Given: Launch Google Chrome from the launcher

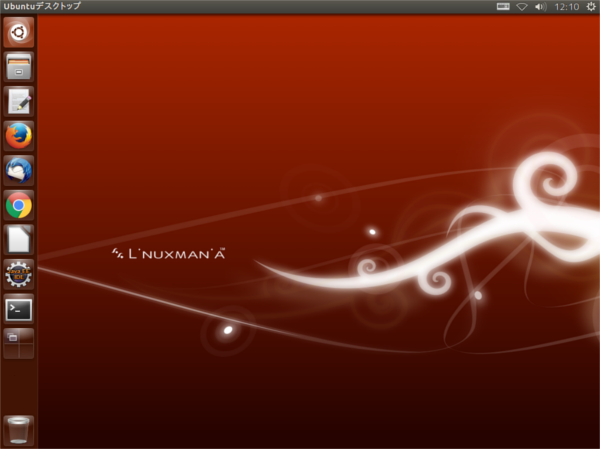Looking at the screenshot, I should (x=18, y=205).
